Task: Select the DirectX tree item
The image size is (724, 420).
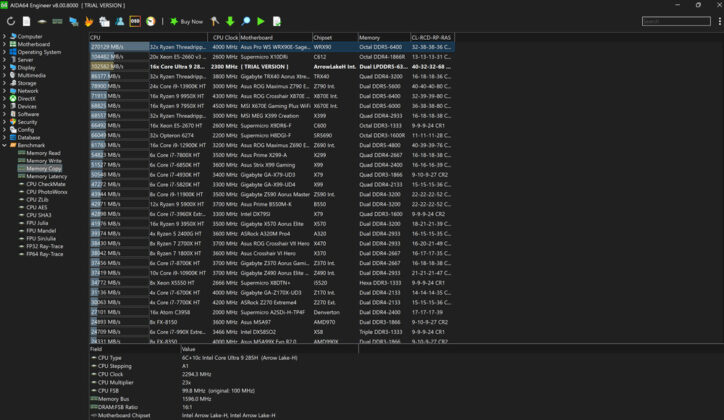Action: tap(23, 98)
